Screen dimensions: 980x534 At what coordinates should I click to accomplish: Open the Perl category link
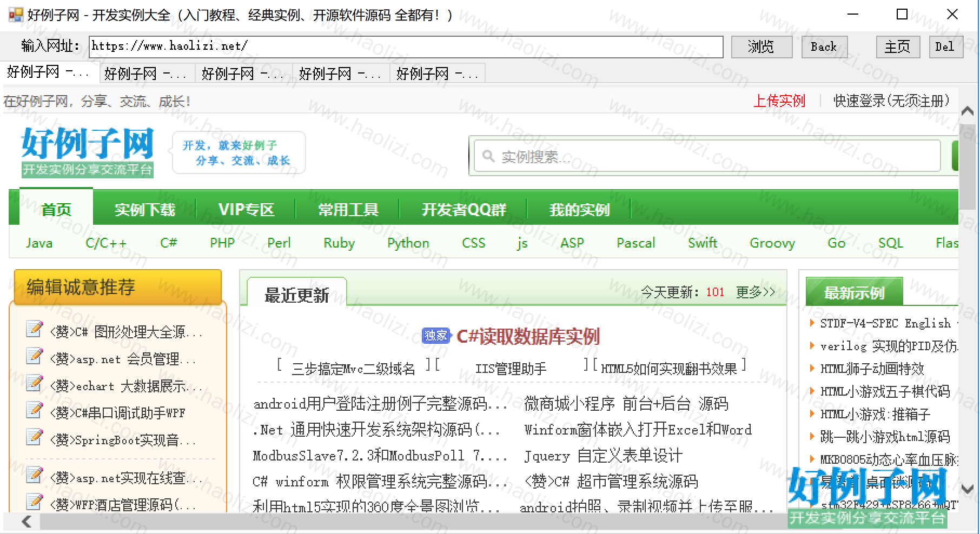pos(279,243)
